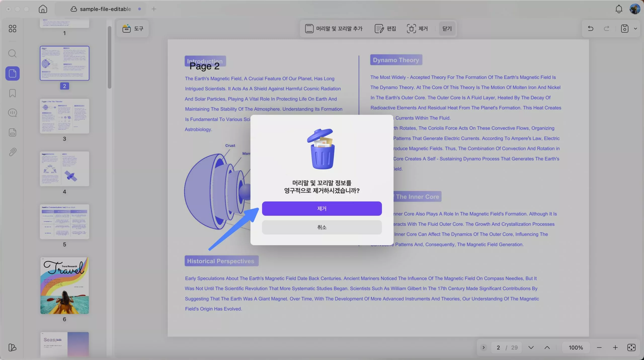Click the 닫기 close toolbar button

(x=447, y=29)
